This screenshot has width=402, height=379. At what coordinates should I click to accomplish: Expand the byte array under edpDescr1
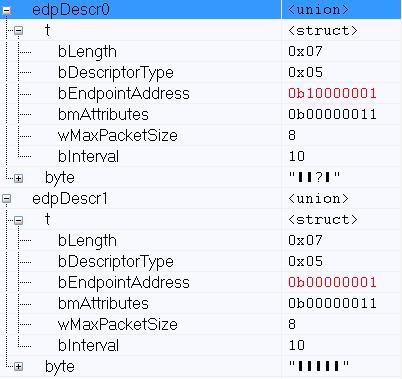point(19,367)
